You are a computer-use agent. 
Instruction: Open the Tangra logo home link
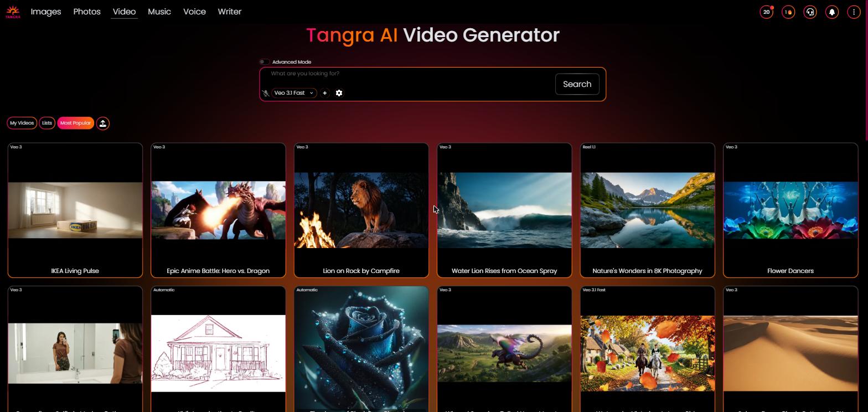(x=13, y=12)
